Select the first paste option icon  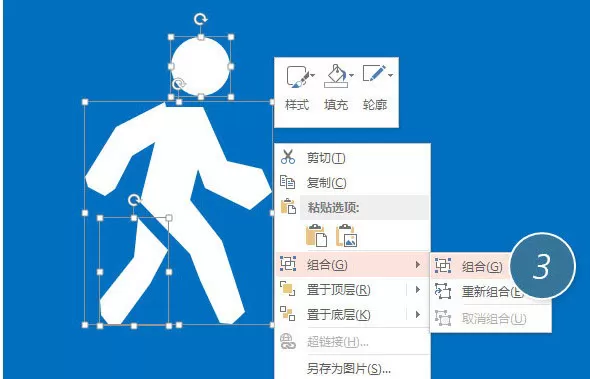tap(316, 236)
